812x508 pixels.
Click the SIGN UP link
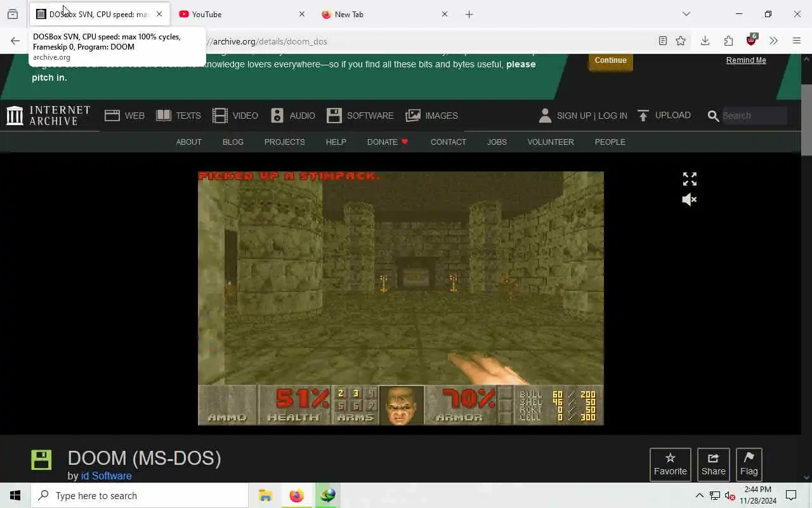(573, 116)
